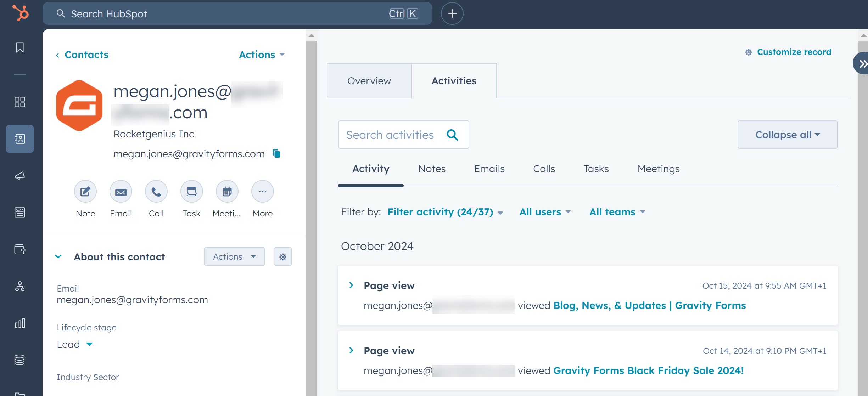Switch to the Tasks sub-tab
The width and height of the screenshot is (868, 396).
click(596, 169)
